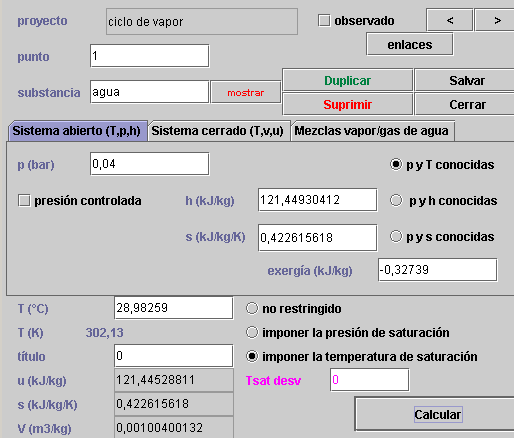Open Mezclas vapor/gas de agua tab

pyautogui.click(x=372, y=131)
